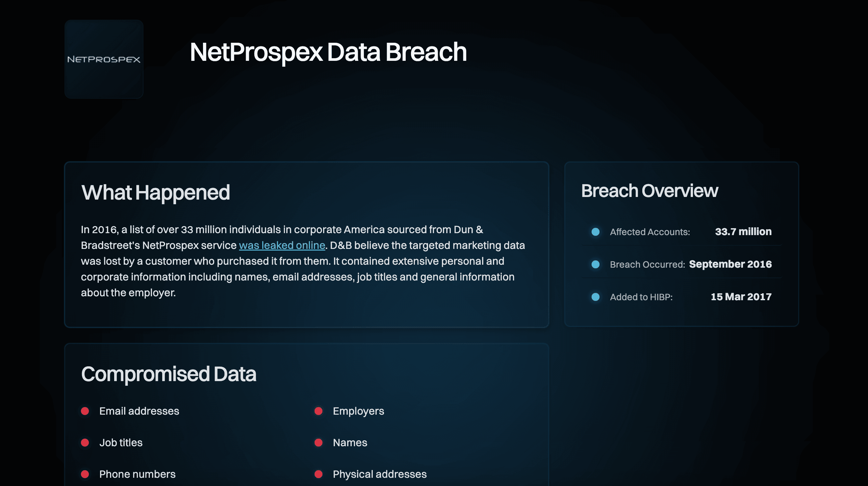
Task: Select the What Happened section heading
Action: pyautogui.click(x=155, y=192)
